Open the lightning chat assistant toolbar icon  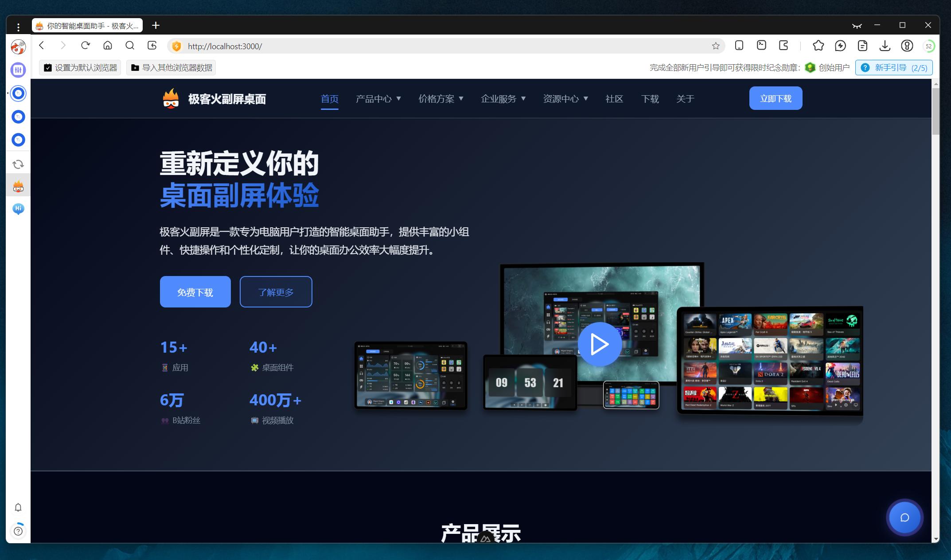[x=839, y=46]
